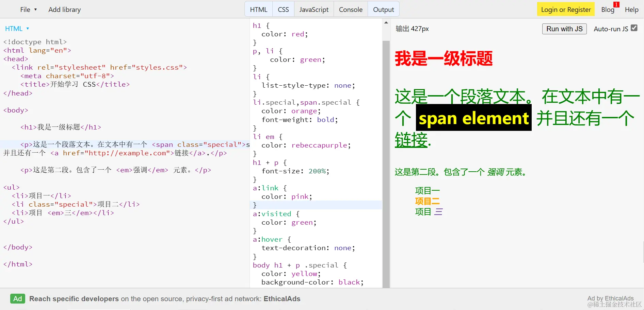Screen dimensions: 644x310
Task: Click the CSS panel vertical scrollbar thumb
Action: pyautogui.click(x=386, y=164)
